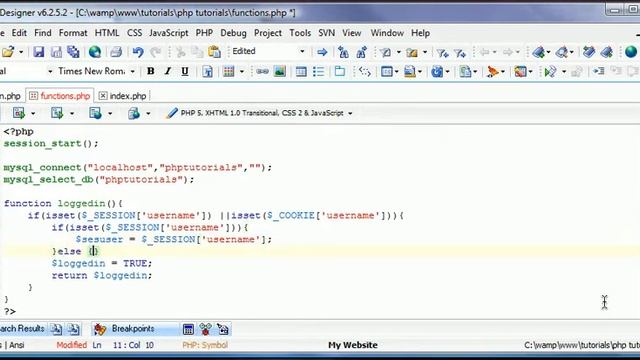Open the JavaScript menu
This screenshot has height=360, width=640.
point(168,33)
